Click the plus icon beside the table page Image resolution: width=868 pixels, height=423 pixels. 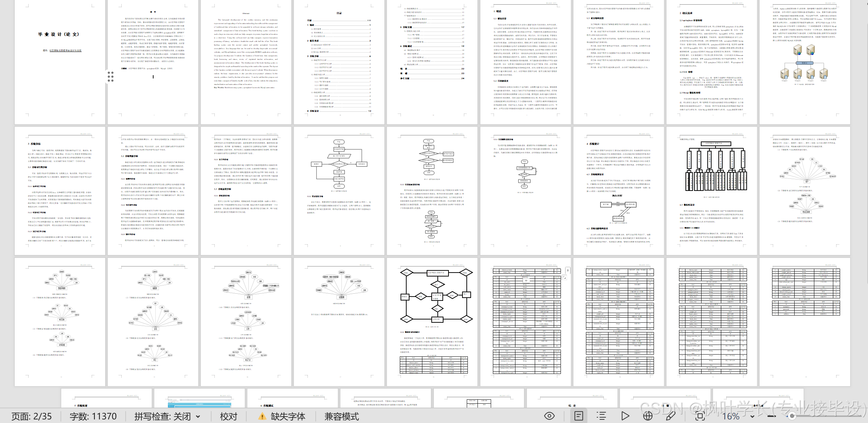click(568, 270)
